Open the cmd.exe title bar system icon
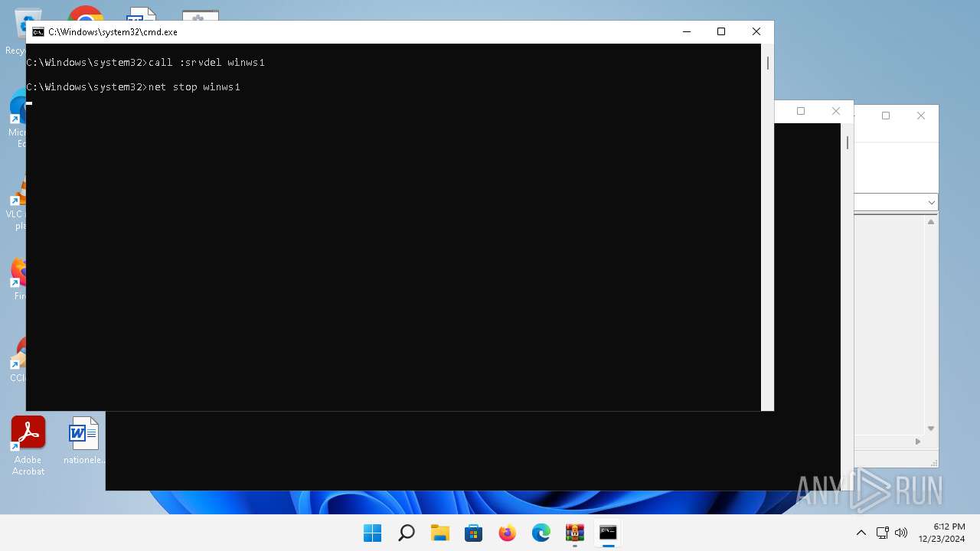The width and height of the screenshot is (980, 551). (x=38, y=32)
